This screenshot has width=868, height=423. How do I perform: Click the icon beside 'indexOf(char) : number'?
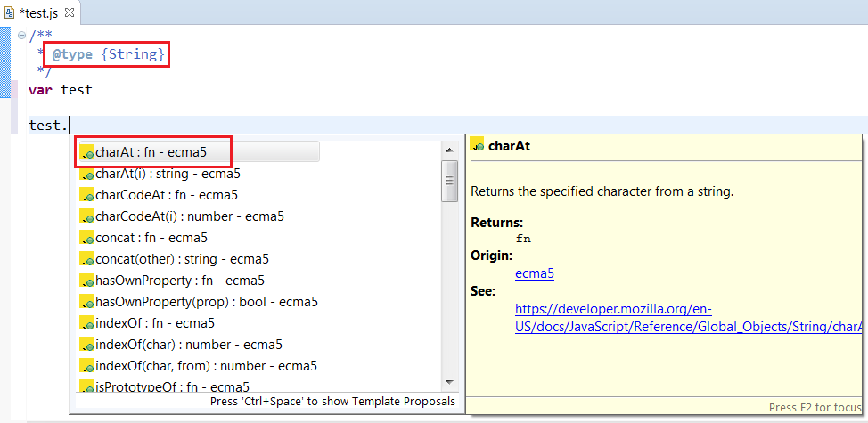click(x=86, y=345)
